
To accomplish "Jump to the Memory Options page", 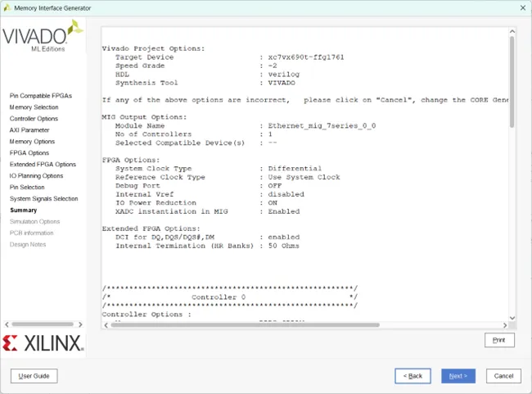I will coord(32,141).
